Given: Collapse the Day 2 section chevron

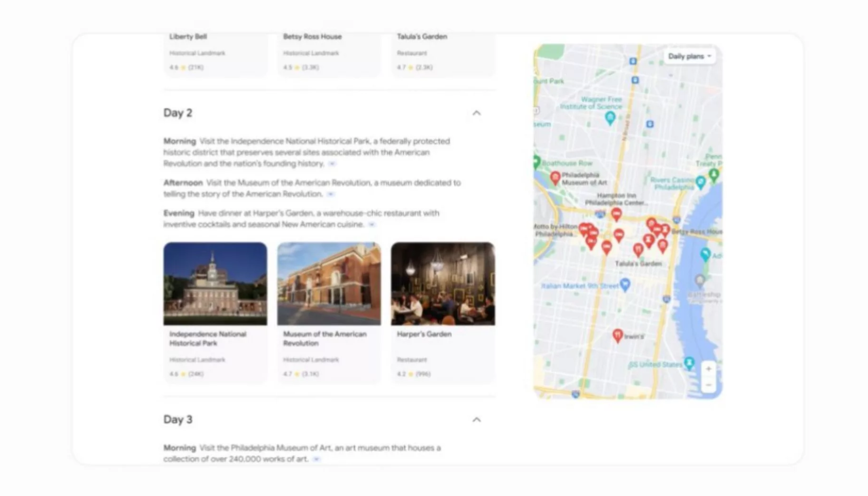Looking at the screenshot, I should 477,113.
